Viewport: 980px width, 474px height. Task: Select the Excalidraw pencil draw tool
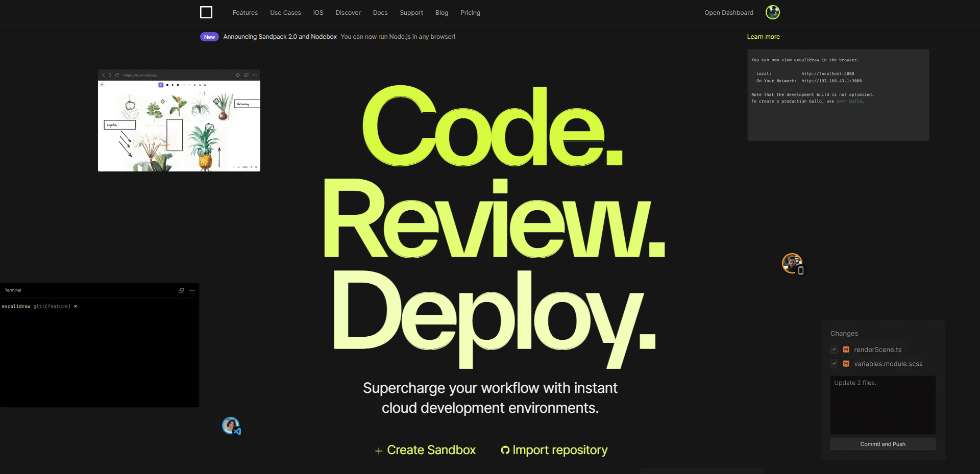click(x=194, y=85)
